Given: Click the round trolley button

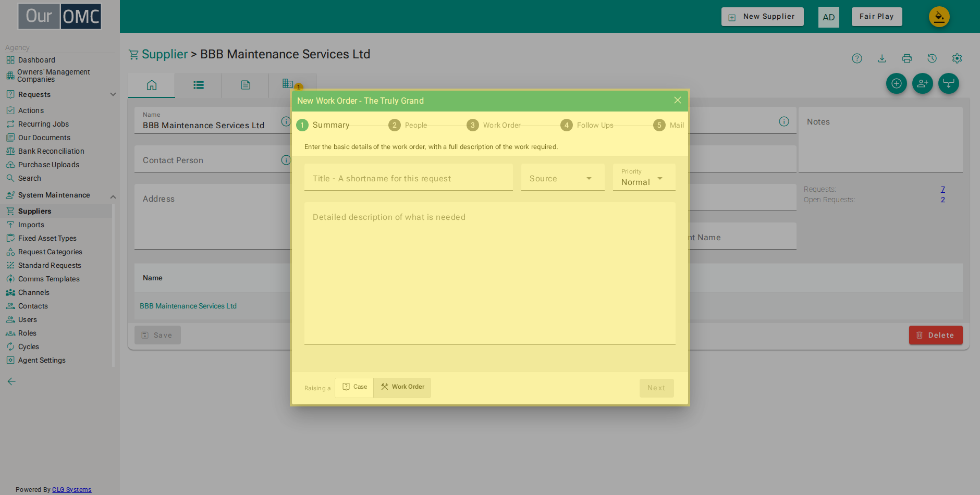Looking at the screenshot, I should [949, 83].
